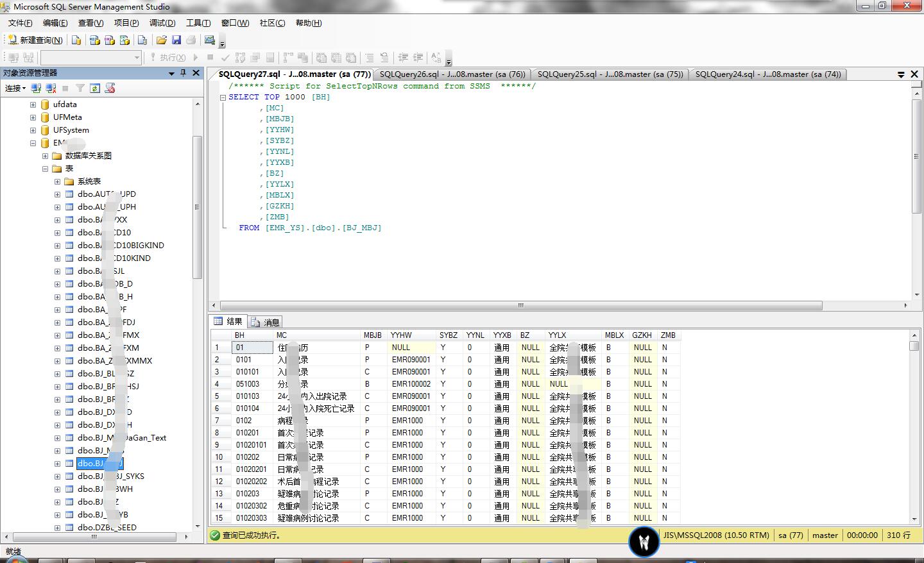Expand the UFSystem database node
Viewport: 924px width, 563px height.
pyautogui.click(x=33, y=130)
